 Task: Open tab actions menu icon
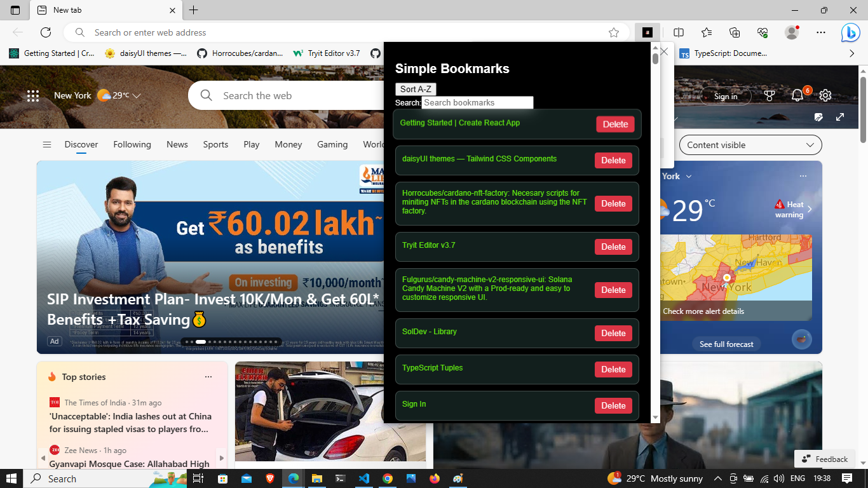tap(15, 10)
